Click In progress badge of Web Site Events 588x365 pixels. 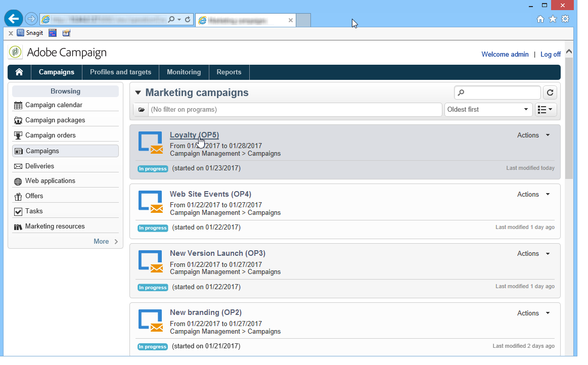coord(153,228)
